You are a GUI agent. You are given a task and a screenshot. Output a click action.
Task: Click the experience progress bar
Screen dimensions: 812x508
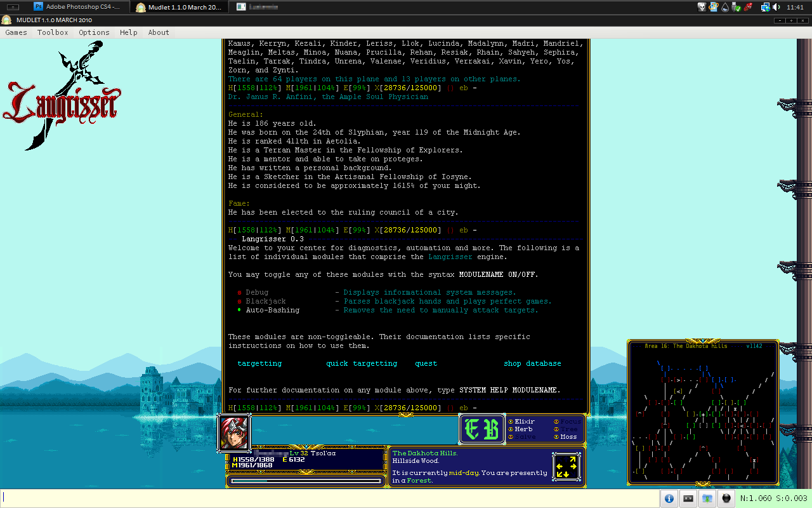(x=306, y=481)
